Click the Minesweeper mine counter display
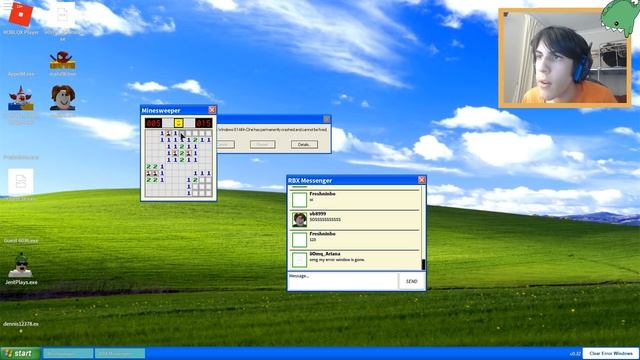The image size is (640, 360). [153, 123]
